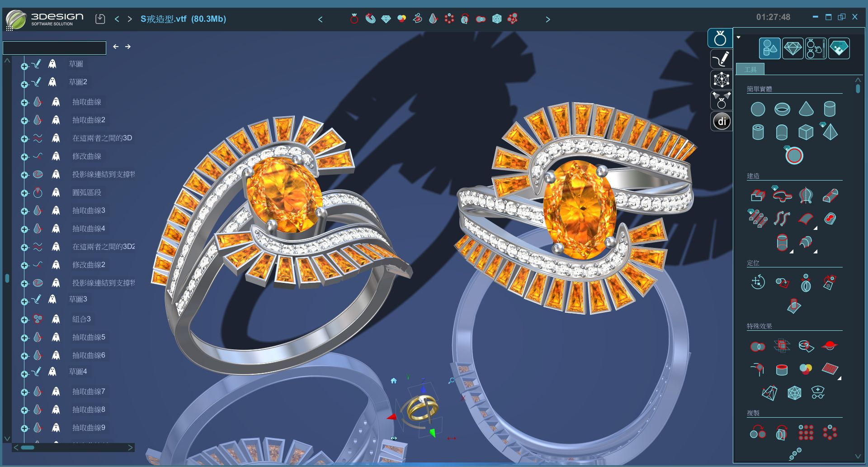This screenshot has height=467, width=868.
Task: Select the pyramid primitive tool
Action: pyautogui.click(x=830, y=131)
